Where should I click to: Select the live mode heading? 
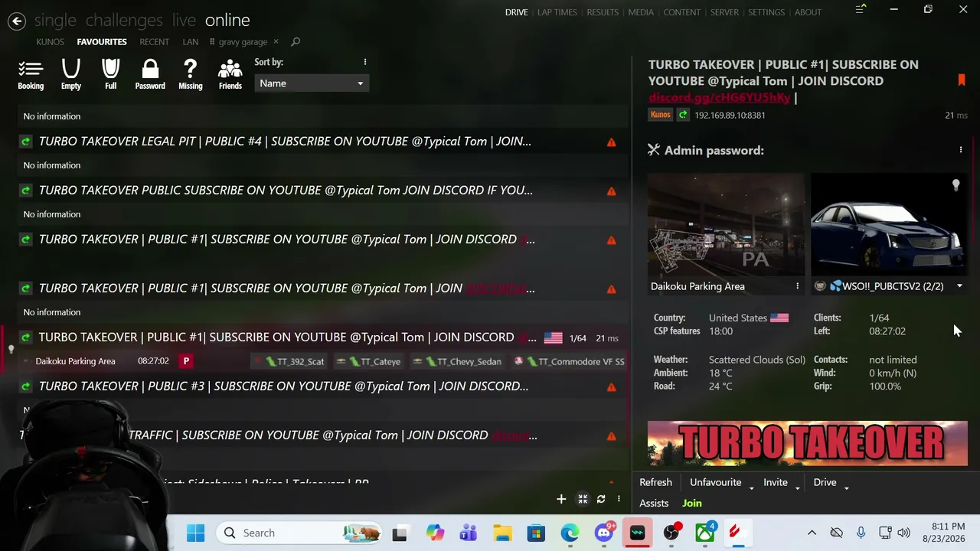[184, 21]
